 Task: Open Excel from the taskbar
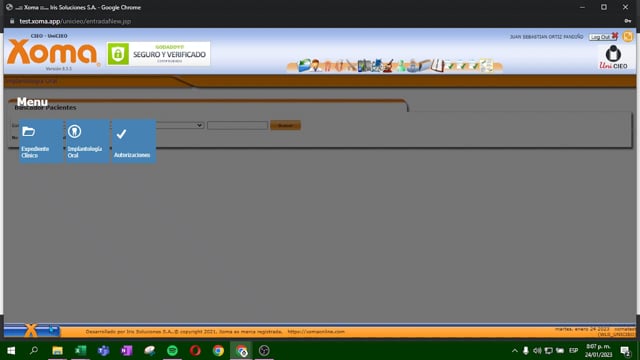coord(80,351)
